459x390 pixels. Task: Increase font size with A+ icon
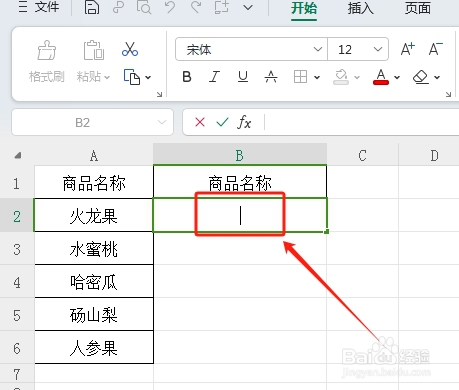point(407,49)
